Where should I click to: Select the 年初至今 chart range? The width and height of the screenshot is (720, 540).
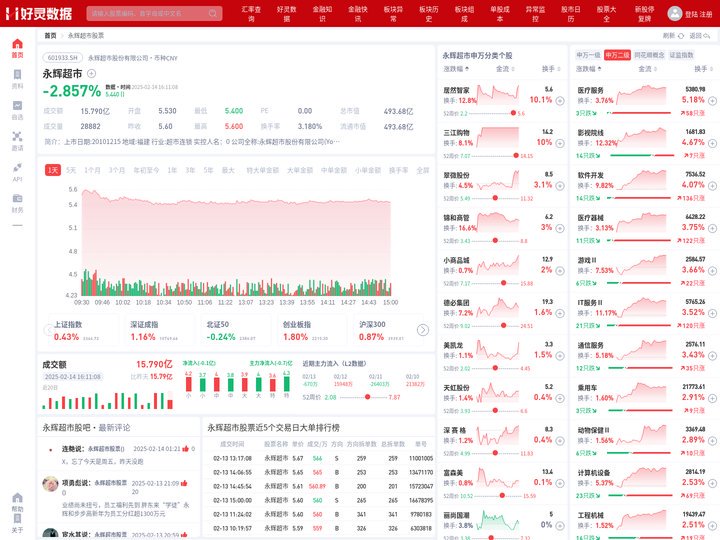146,170
